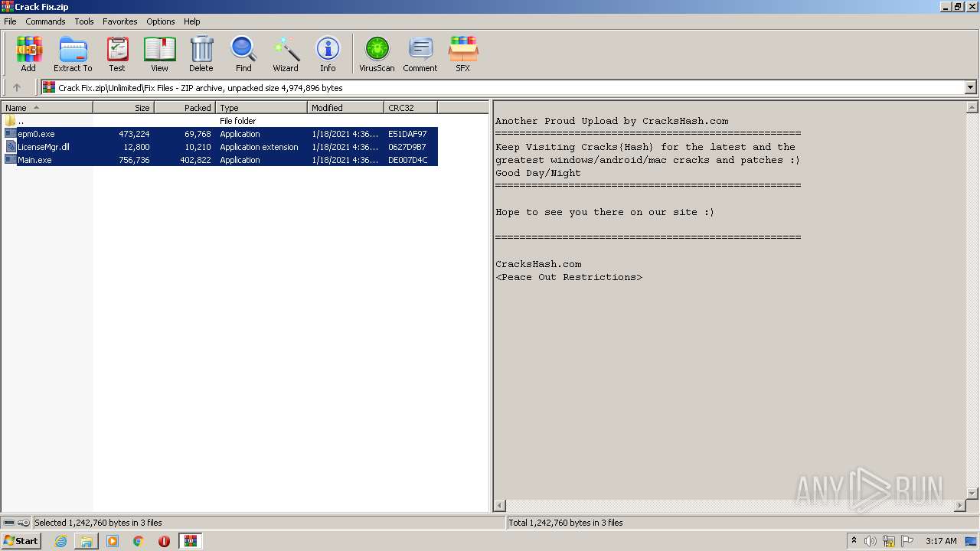Open the Favorites menu
The image size is (980, 551).
[120, 21]
